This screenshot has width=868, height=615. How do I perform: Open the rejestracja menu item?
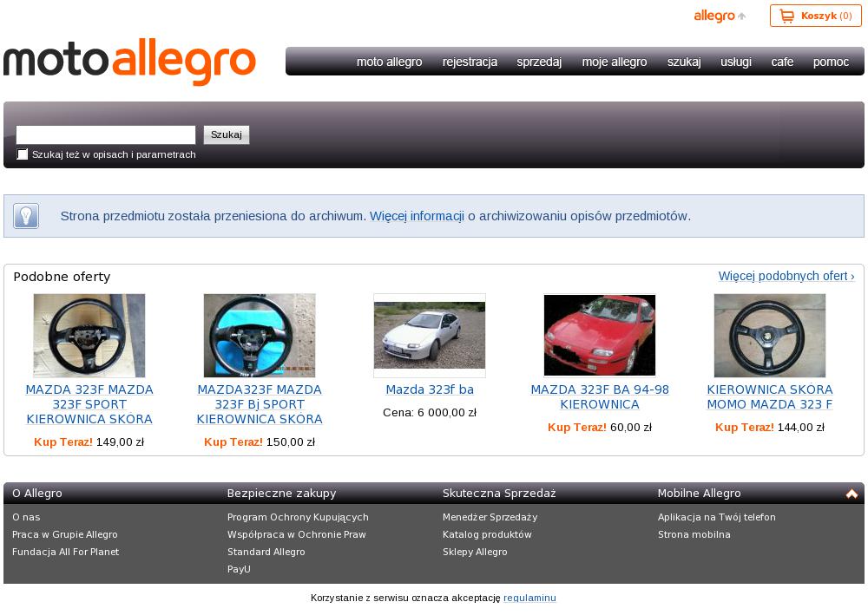[x=470, y=62]
